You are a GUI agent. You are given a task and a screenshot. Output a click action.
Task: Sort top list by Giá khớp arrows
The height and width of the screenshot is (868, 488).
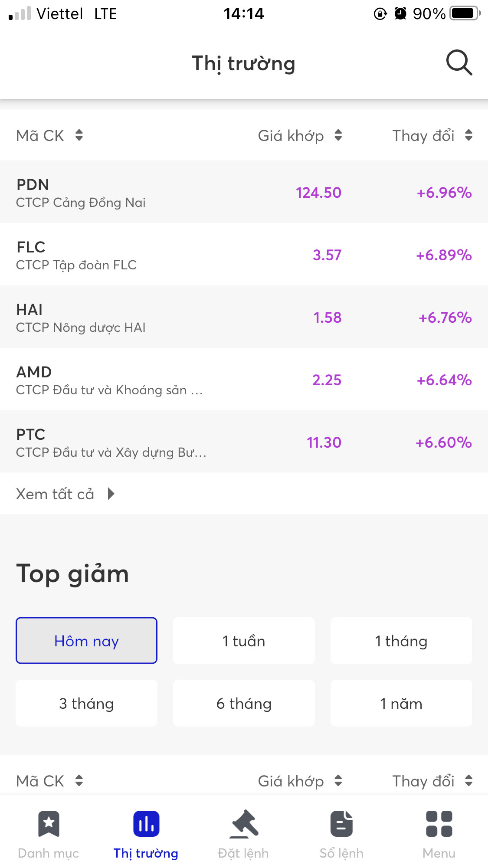point(338,135)
